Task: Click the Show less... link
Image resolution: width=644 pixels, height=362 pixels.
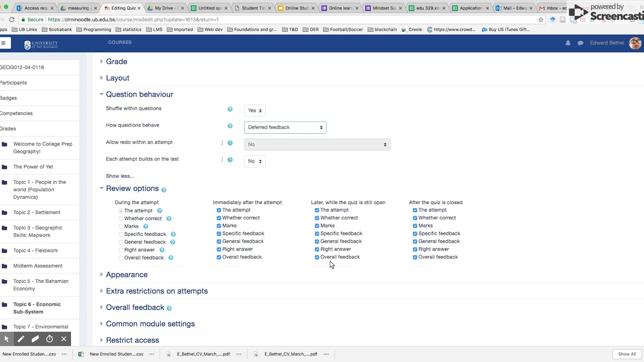Action: (120, 176)
